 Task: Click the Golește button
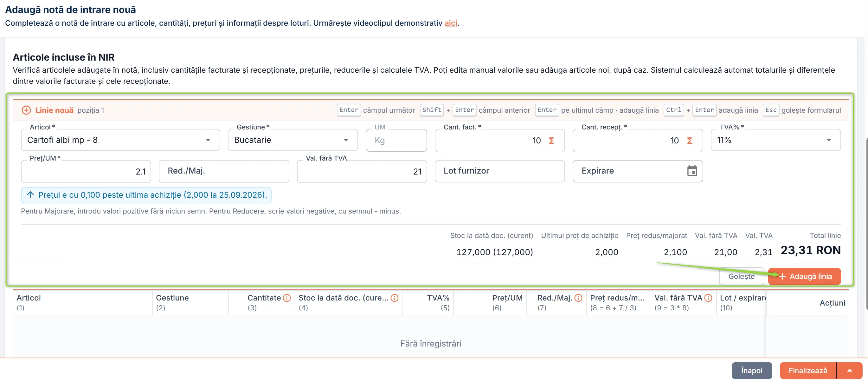tap(741, 276)
